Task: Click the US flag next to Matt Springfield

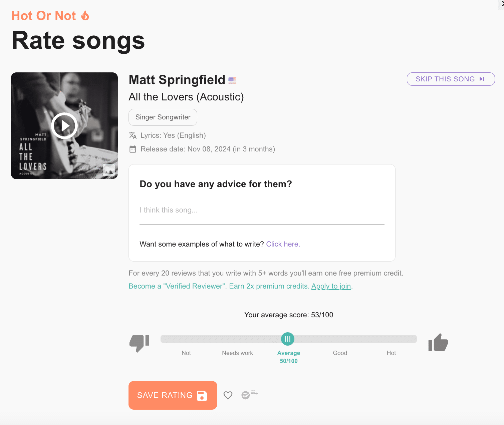Action: 232,80
